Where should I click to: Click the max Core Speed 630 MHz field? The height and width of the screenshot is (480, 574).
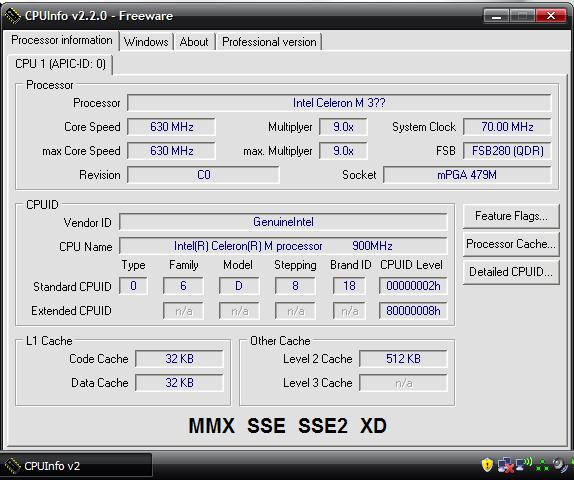[x=171, y=151]
